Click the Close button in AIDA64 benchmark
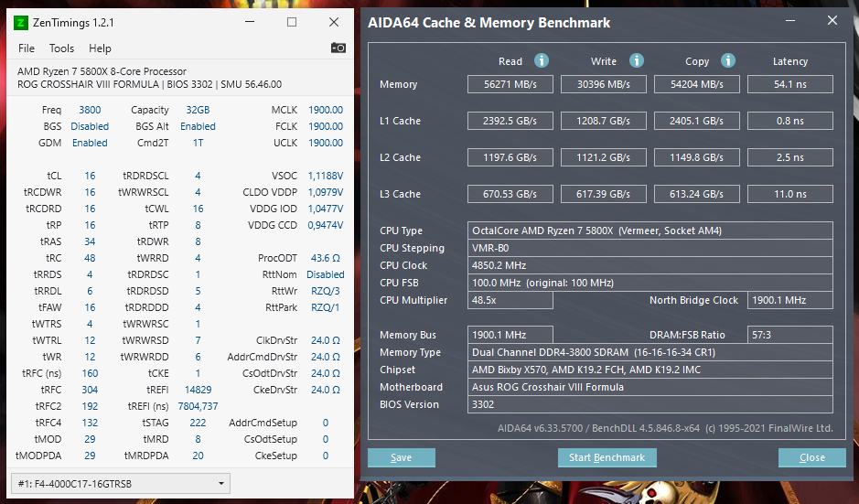The image size is (859, 504). 811,457
